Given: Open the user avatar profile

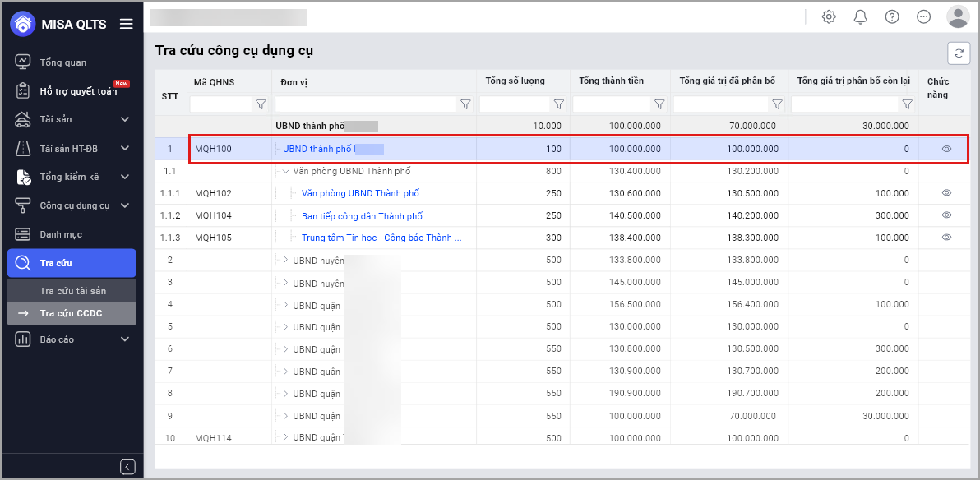Looking at the screenshot, I should coord(958,16).
